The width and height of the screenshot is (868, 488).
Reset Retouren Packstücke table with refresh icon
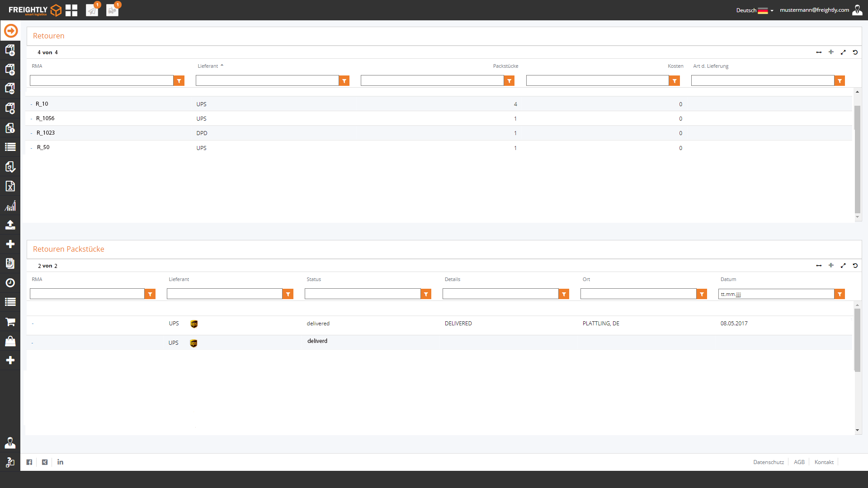pos(855,266)
